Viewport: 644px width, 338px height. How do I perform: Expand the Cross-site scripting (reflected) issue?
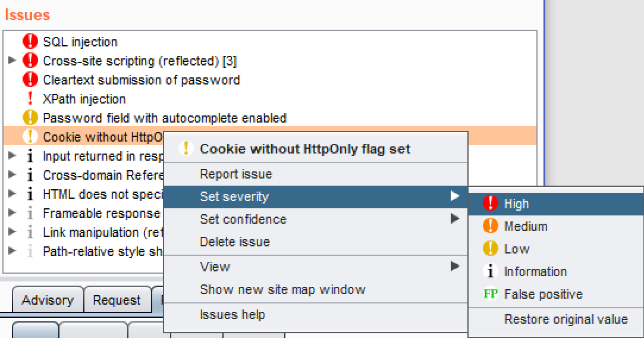12,61
